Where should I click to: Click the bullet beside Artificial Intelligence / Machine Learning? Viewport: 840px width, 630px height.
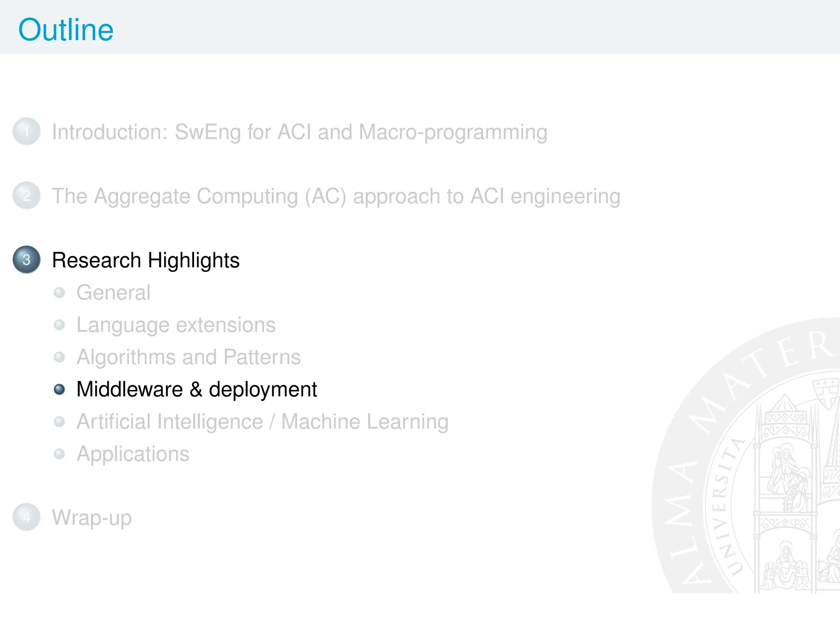(x=59, y=422)
